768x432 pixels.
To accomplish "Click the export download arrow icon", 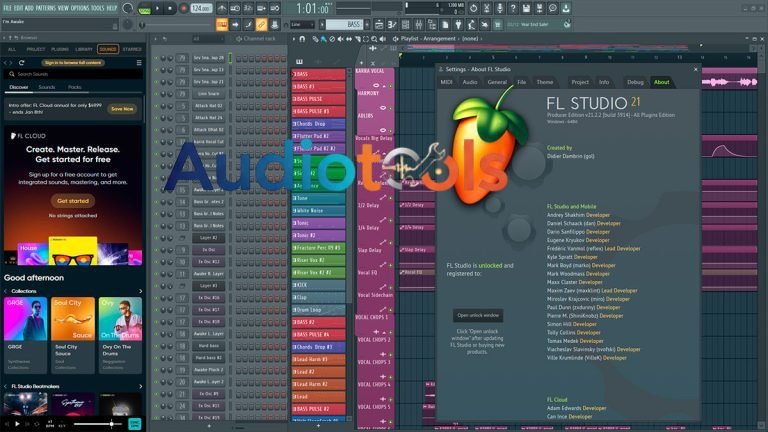I will point(566,8).
